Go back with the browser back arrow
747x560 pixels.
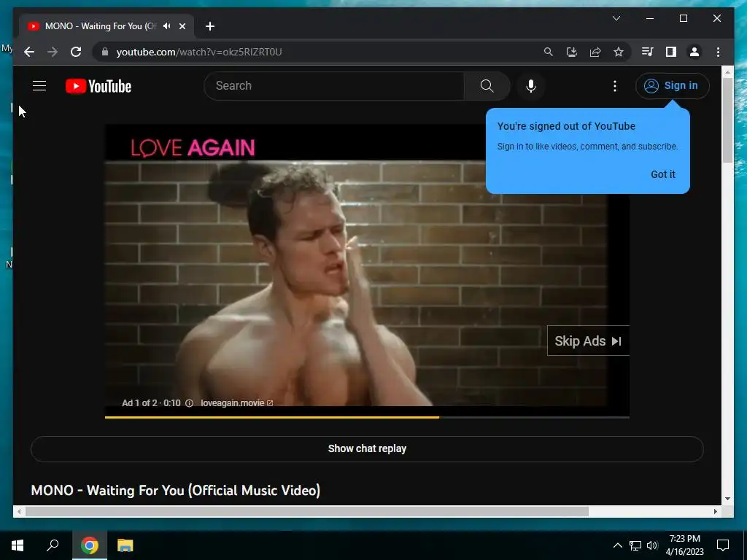click(29, 52)
